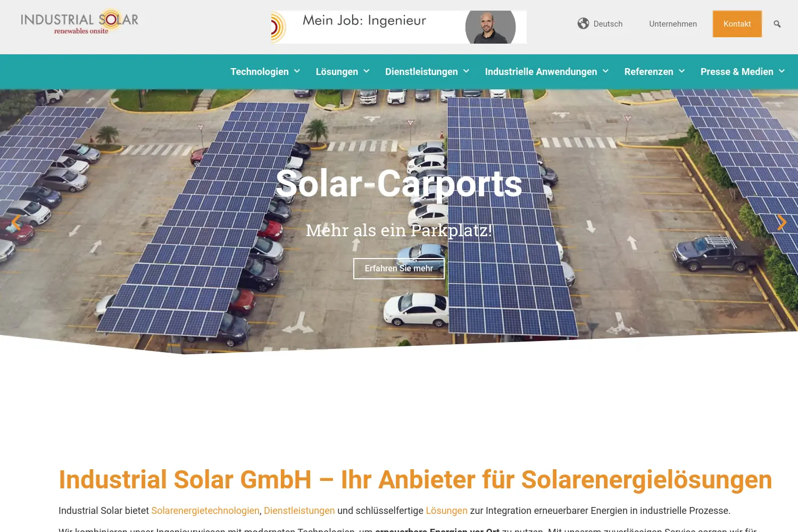Click the Industrial Solar logo
The image size is (798, 532).
[x=80, y=22]
